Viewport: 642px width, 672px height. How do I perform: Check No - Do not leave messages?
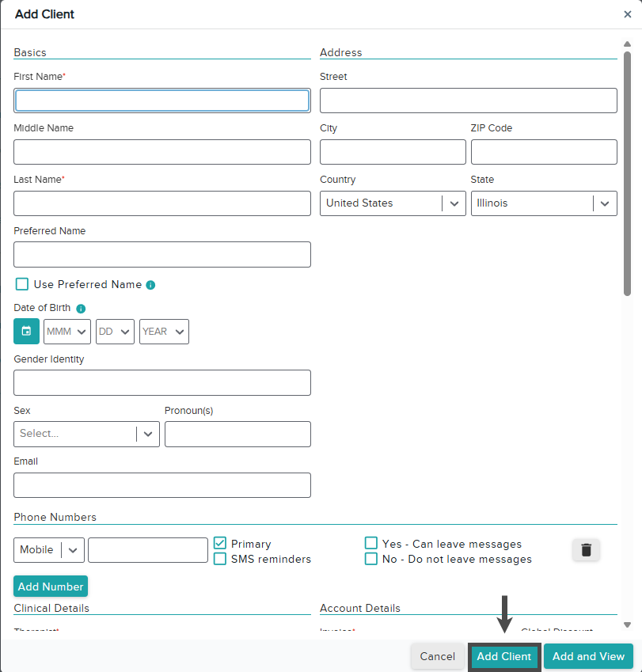[x=370, y=559]
